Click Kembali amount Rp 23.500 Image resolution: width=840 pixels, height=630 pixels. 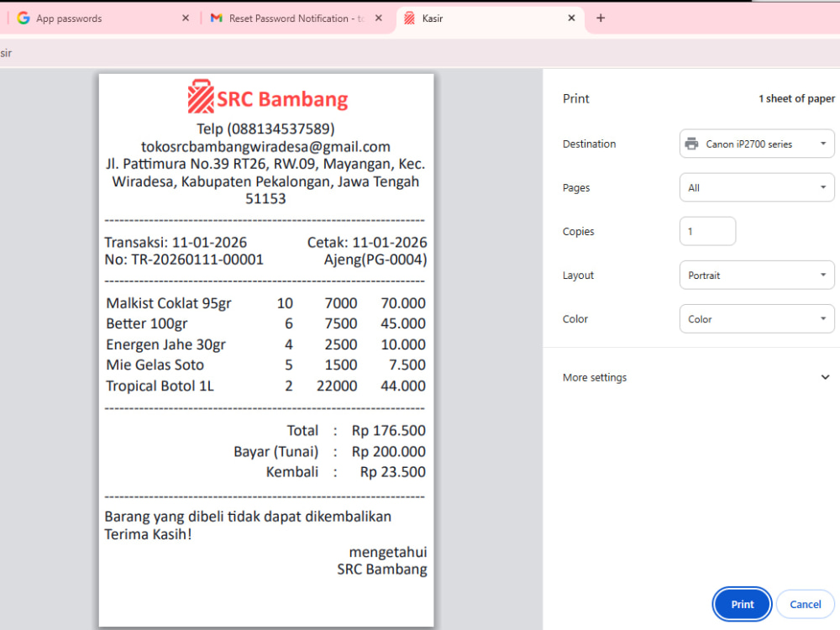pyautogui.click(x=392, y=472)
